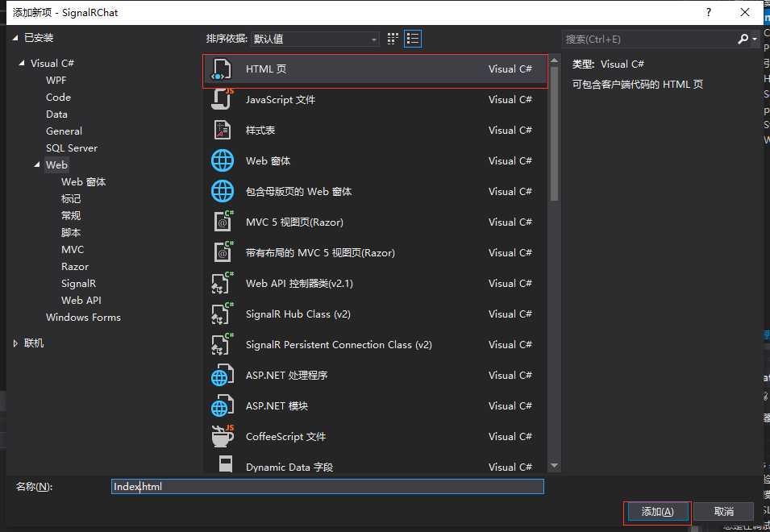Click the ASP.NET 处理程序 icon
The image size is (770, 532).
(223, 376)
